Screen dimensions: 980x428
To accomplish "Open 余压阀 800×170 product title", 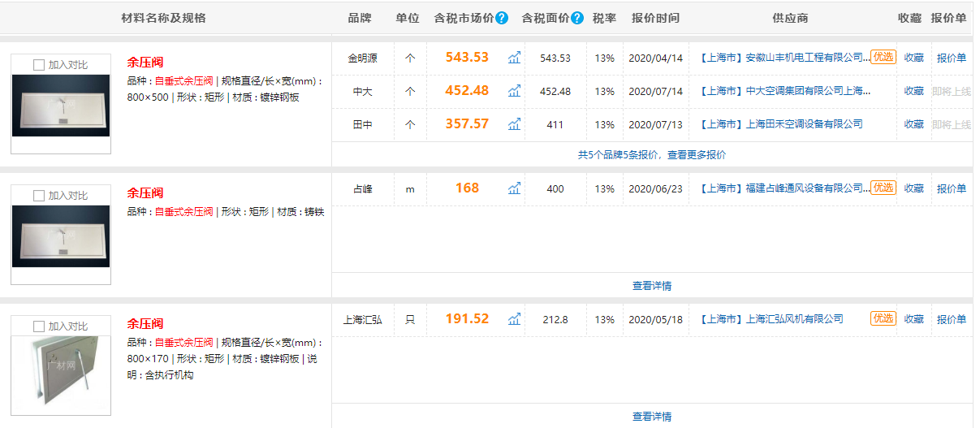I will click(145, 324).
